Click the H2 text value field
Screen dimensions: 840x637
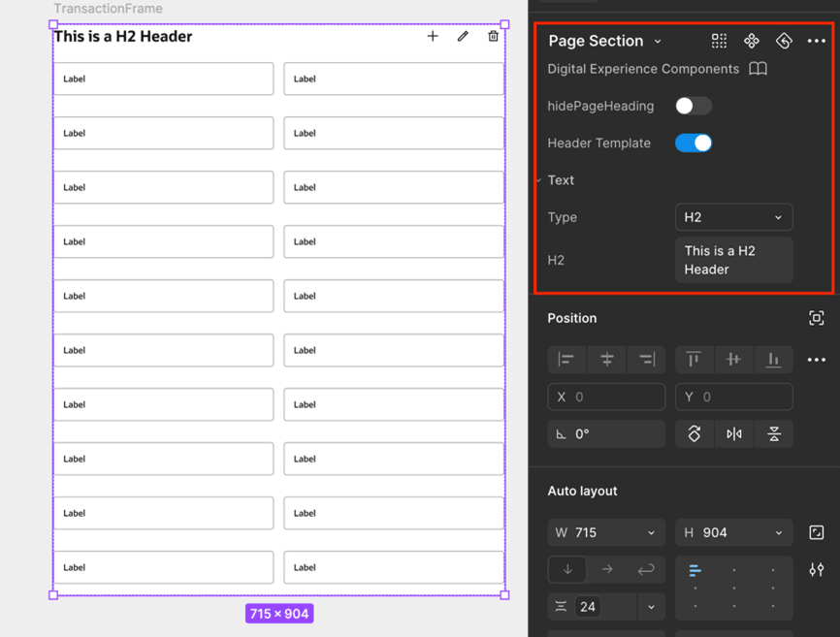733,260
